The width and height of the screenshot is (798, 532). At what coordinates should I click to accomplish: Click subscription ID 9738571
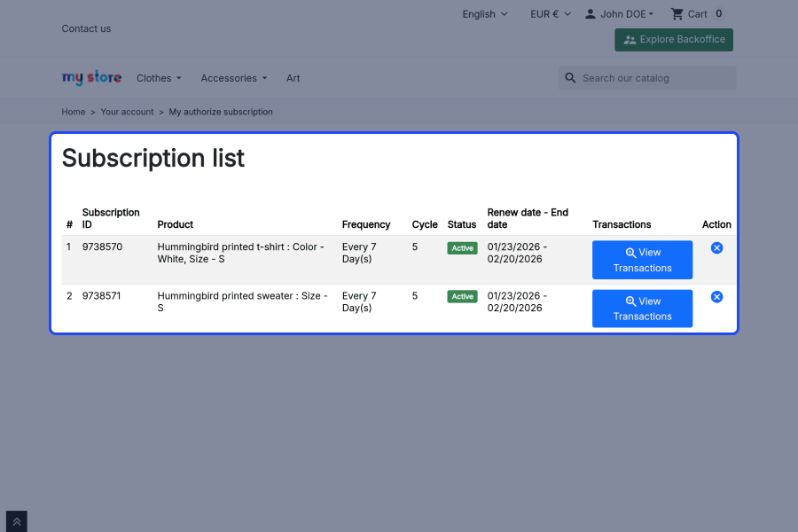pyautogui.click(x=102, y=296)
